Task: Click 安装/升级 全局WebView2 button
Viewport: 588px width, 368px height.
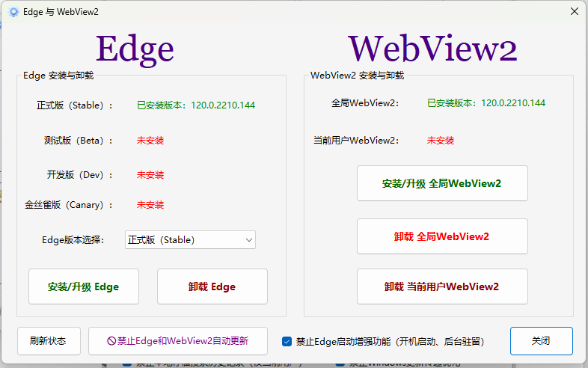Action: pyautogui.click(x=442, y=183)
